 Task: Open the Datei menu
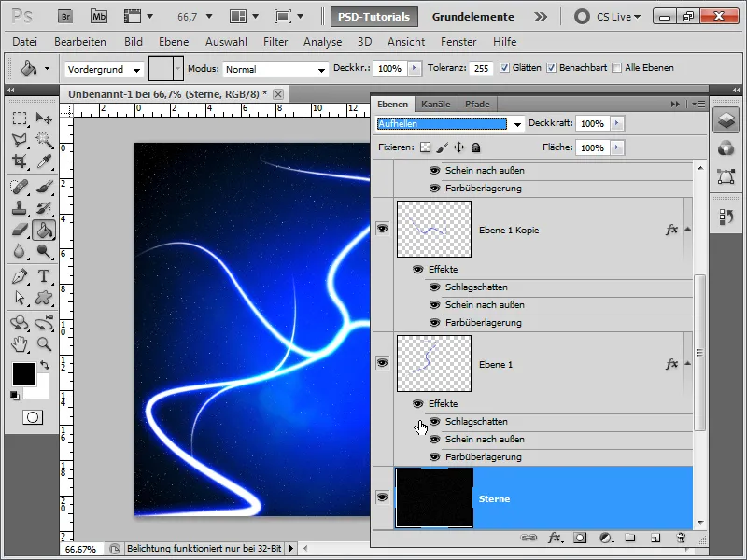pos(25,42)
